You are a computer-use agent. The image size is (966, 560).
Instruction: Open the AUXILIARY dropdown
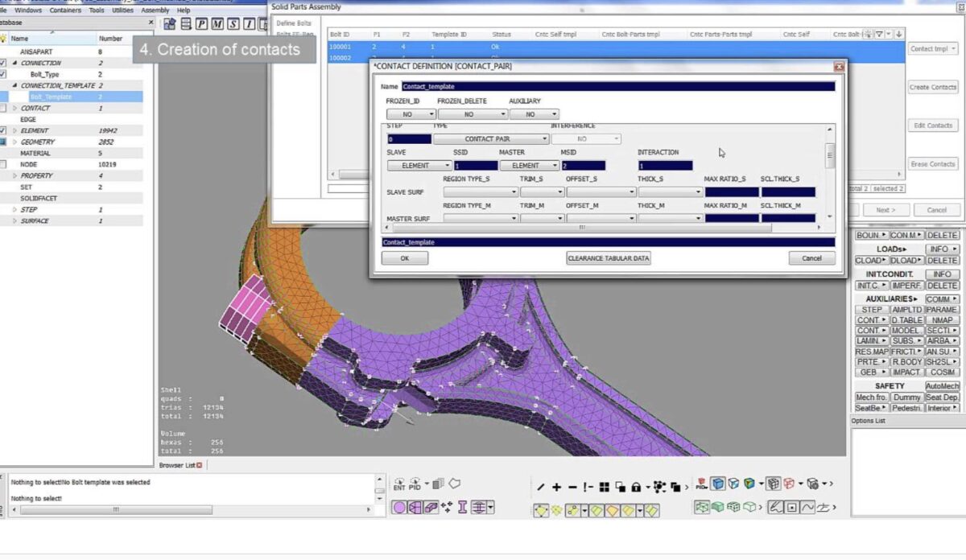[534, 114]
